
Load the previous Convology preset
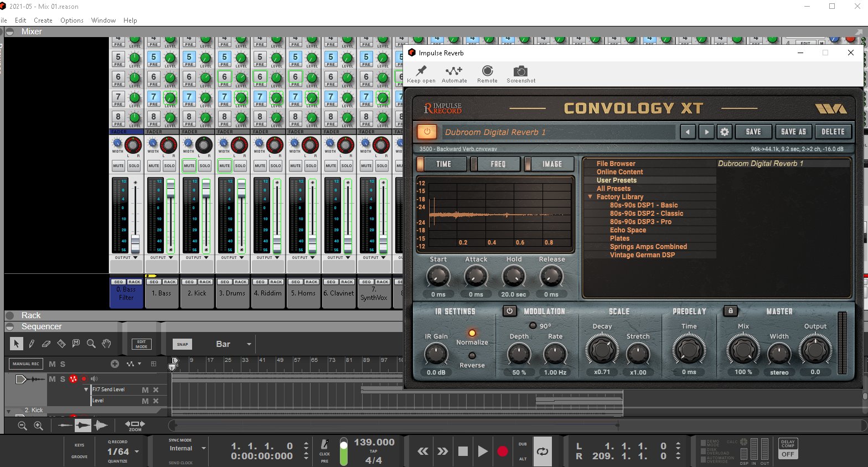[x=688, y=132]
